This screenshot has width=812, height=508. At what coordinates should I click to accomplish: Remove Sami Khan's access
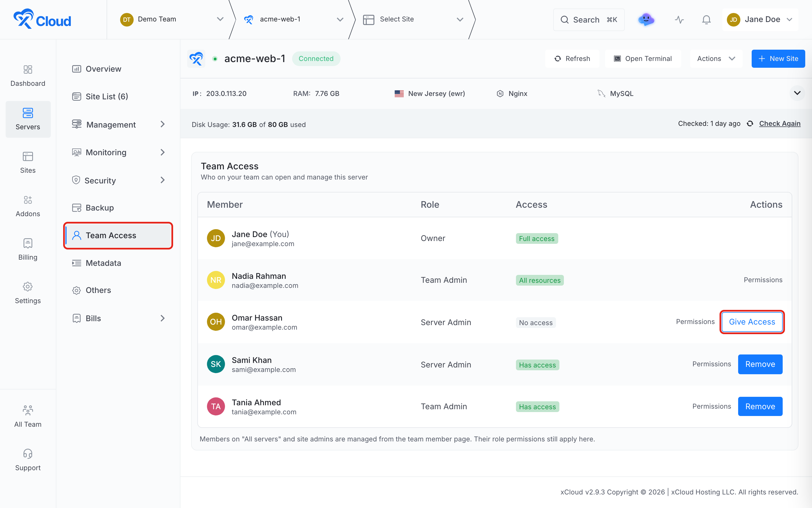pyautogui.click(x=760, y=364)
